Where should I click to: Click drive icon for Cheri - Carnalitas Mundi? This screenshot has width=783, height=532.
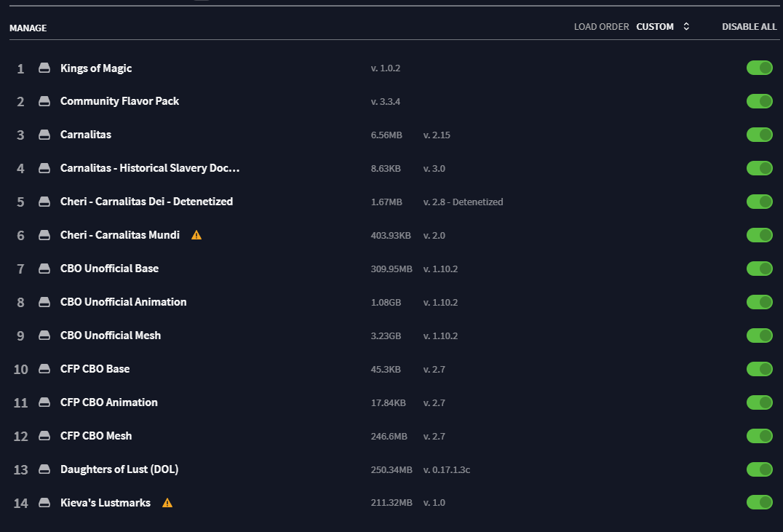click(44, 235)
